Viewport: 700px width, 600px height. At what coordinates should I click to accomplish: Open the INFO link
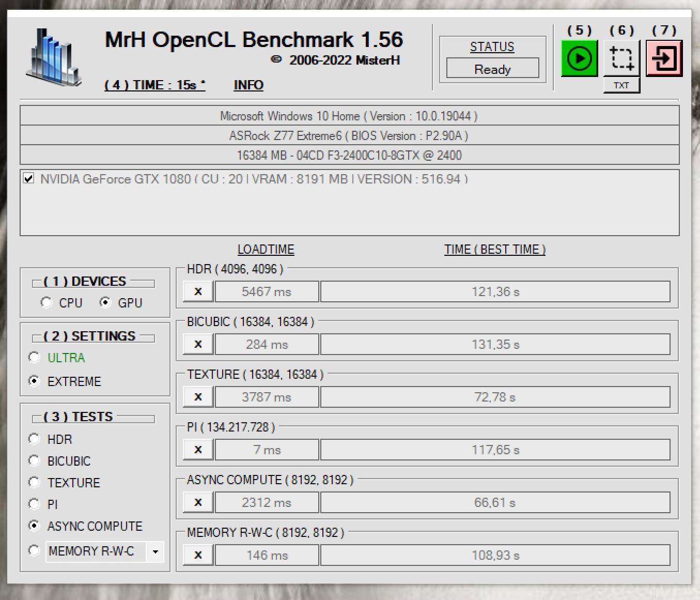click(248, 85)
